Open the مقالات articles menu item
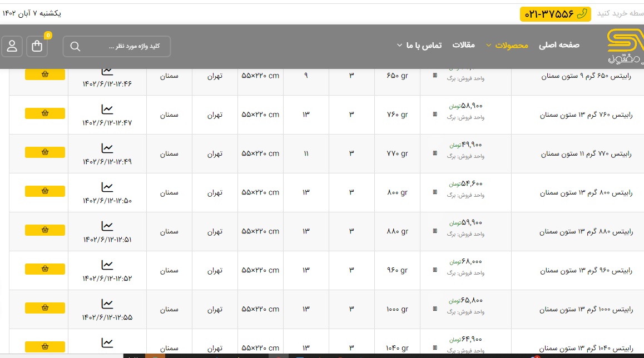This screenshot has width=644, height=358. pos(463,46)
